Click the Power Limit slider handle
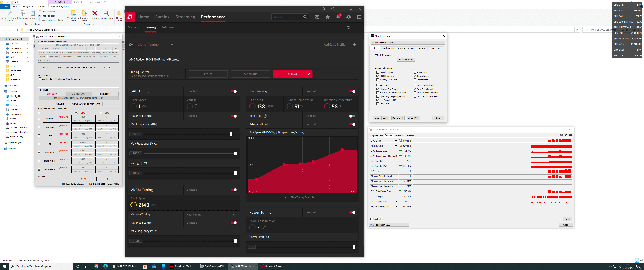The width and height of the screenshot is (644, 270). click(x=354, y=247)
